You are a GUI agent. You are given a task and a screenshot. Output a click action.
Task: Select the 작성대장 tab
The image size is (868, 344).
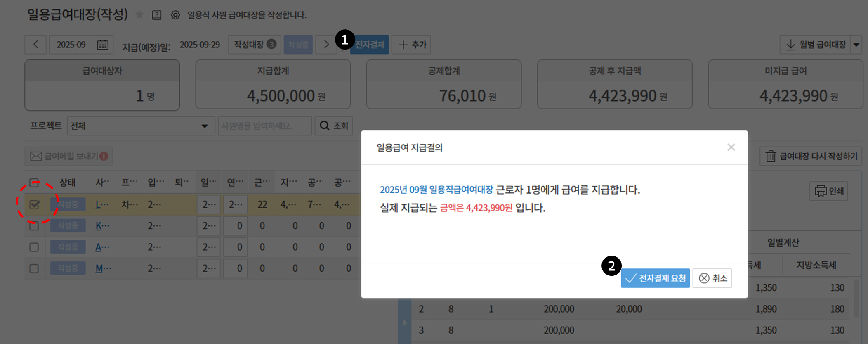coord(255,45)
